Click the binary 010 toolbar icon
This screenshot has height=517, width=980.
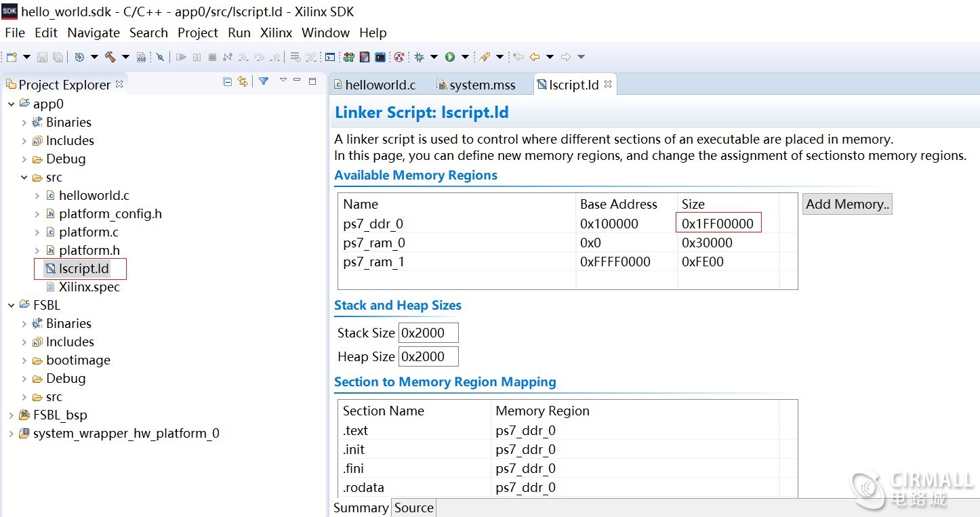coord(141,57)
